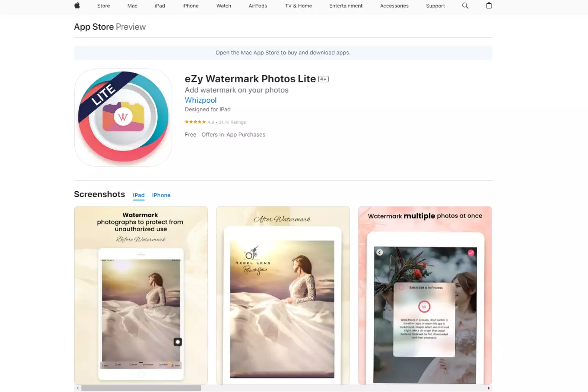Screen dimensions: 588x392
Task: Open the iPhone menu in navigation bar
Action: click(190, 6)
